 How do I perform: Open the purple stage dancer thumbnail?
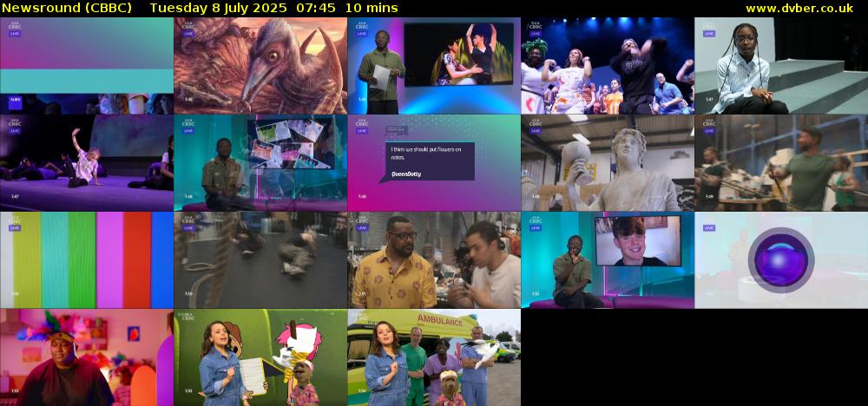point(87,162)
